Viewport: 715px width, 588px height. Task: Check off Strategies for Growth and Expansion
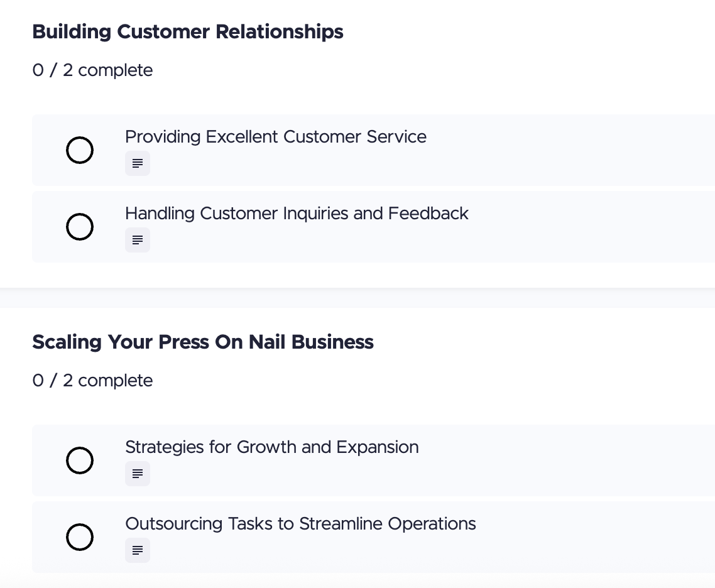coord(80,460)
